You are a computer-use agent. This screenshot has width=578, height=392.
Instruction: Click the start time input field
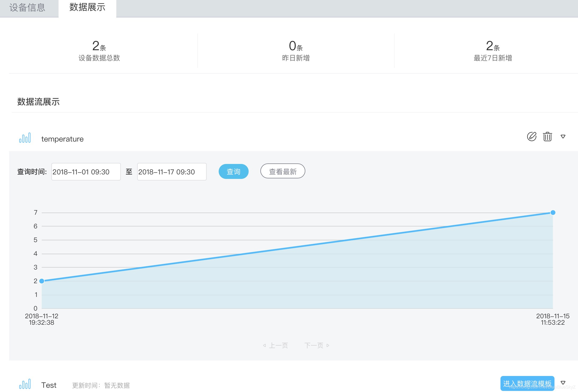(x=86, y=172)
